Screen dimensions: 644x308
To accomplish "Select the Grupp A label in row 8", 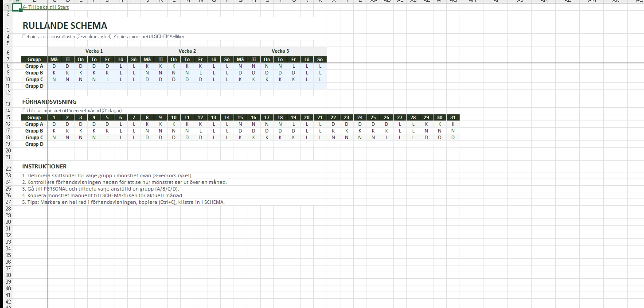I will click(34, 66).
